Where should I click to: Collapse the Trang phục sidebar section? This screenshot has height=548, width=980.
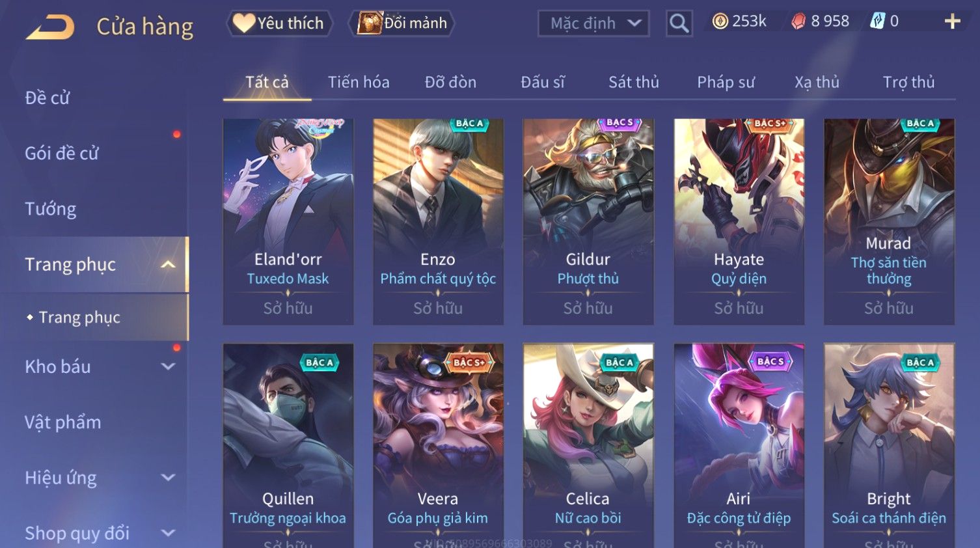pyautogui.click(x=168, y=264)
